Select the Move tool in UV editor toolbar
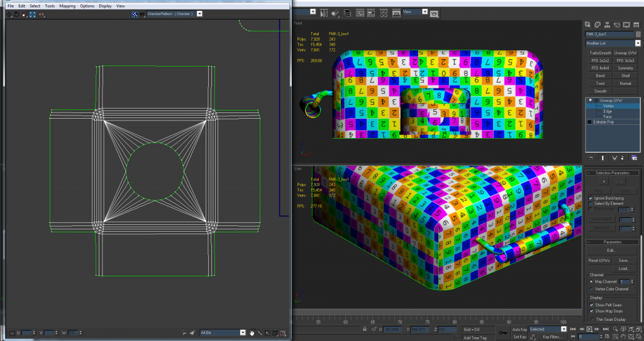 tap(9, 14)
